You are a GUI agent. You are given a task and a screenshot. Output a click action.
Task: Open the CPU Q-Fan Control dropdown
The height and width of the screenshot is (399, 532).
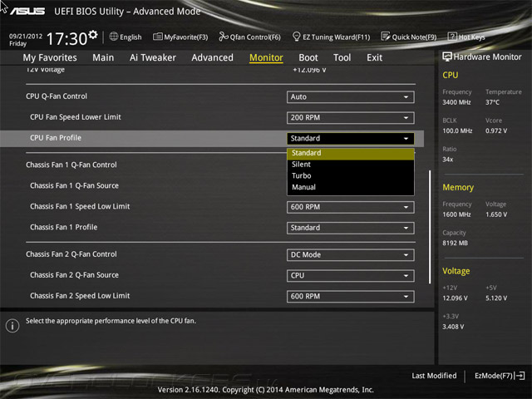tap(350, 97)
